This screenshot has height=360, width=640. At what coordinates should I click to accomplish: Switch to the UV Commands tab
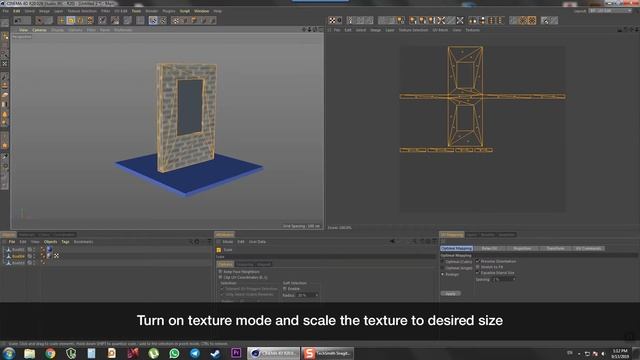(x=588, y=248)
